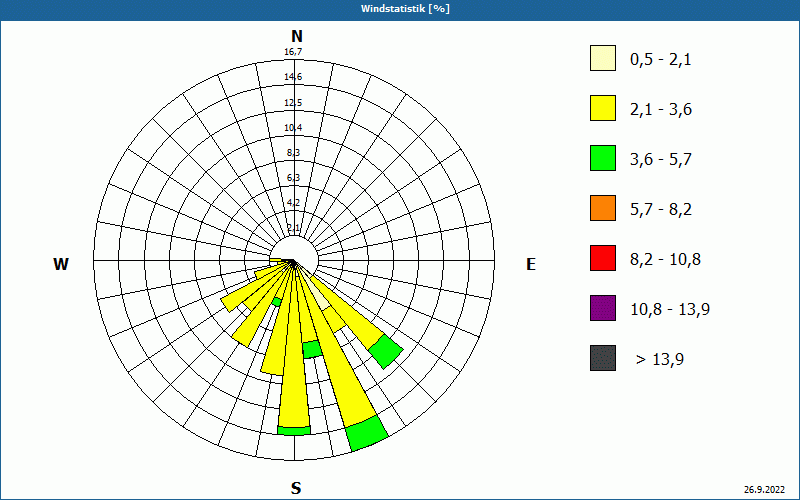Image resolution: width=800 pixels, height=500 pixels.
Task: Click the legend label '5,7 - 8,2'
Action: [x=661, y=210]
